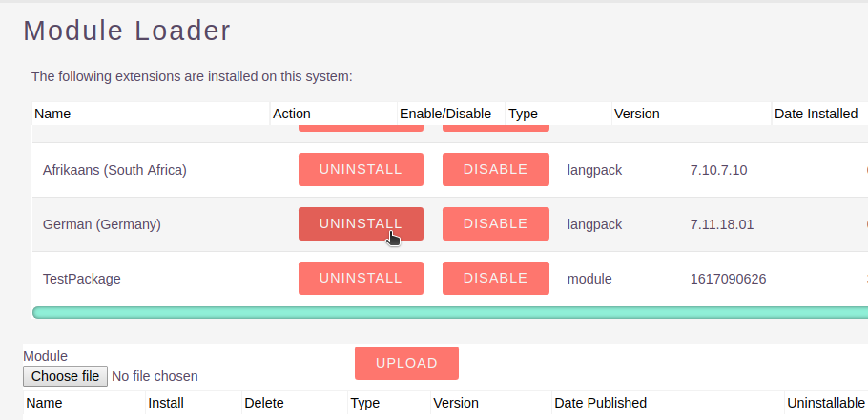Image resolution: width=868 pixels, height=420 pixels.
Task: Click the Date Published column header
Action: click(x=600, y=403)
